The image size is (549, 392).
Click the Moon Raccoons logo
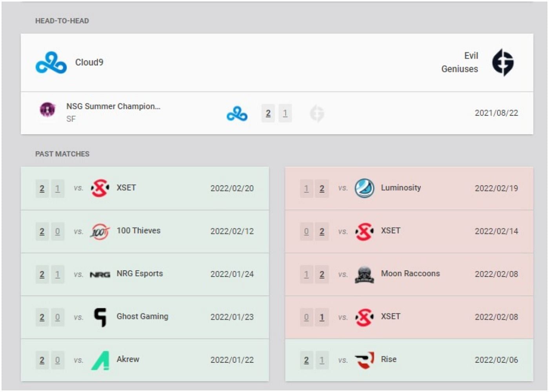click(364, 274)
